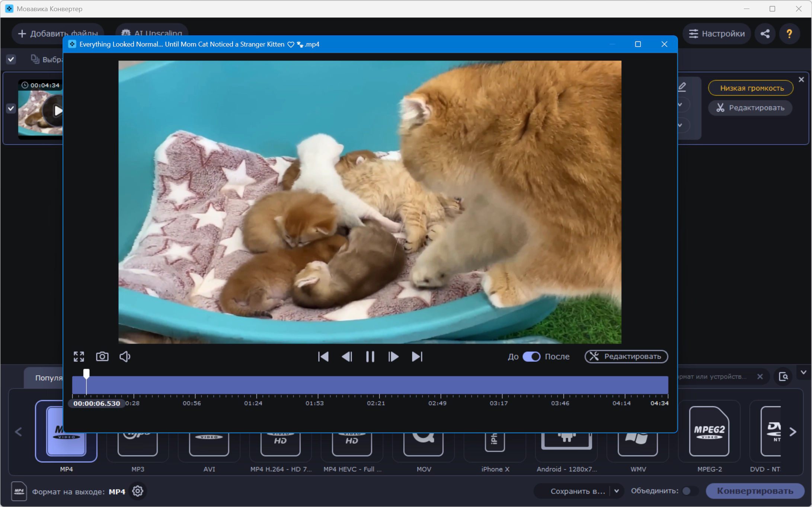Screen dimensions: 812x507
Task: Uncheck the video file checkbox
Action: pyautogui.click(x=11, y=109)
